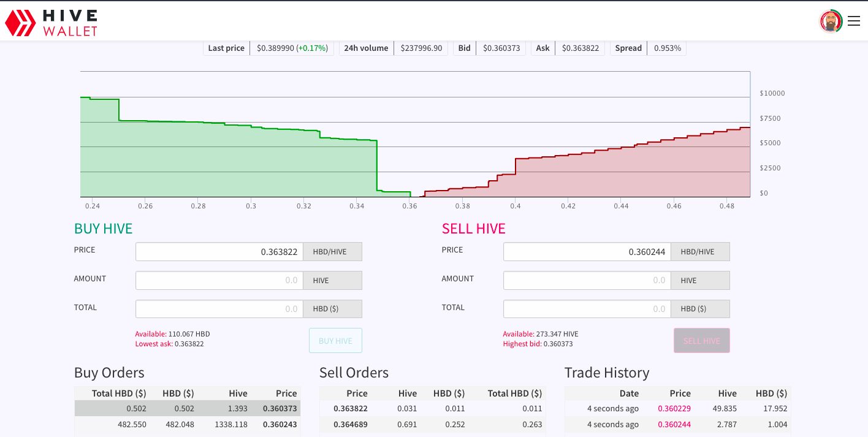The height and width of the screenshot is (437, 868).
Task: Select buy order row priced 0.360373
Action: click(188, 409)
